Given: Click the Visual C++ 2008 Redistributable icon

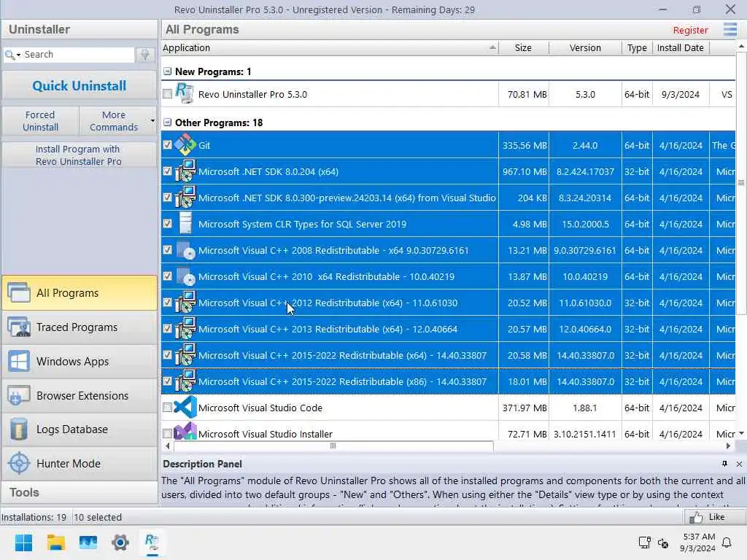Looking at the screenshot, I should tap(185, 249).
